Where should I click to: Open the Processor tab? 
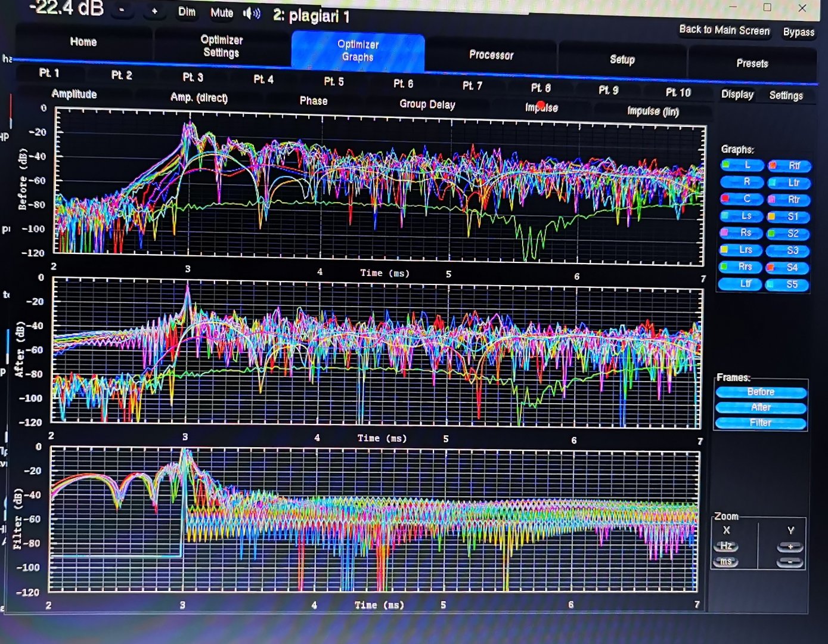(491, 55)
